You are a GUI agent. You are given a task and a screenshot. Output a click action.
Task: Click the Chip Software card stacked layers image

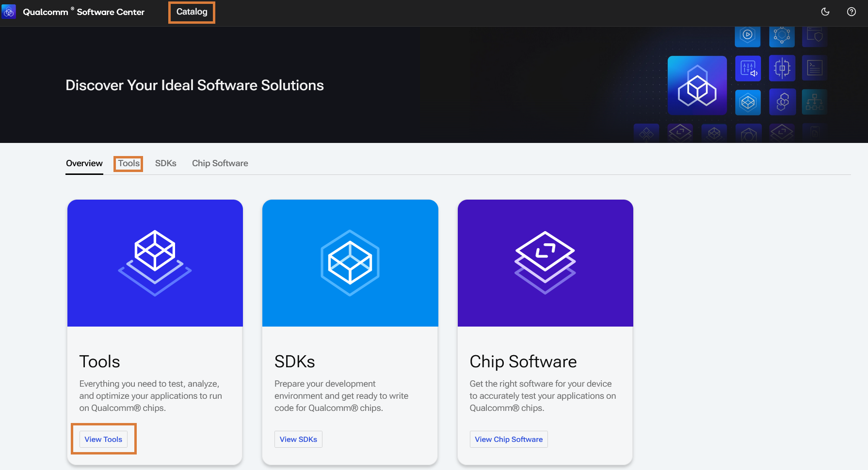click(546, 263)
